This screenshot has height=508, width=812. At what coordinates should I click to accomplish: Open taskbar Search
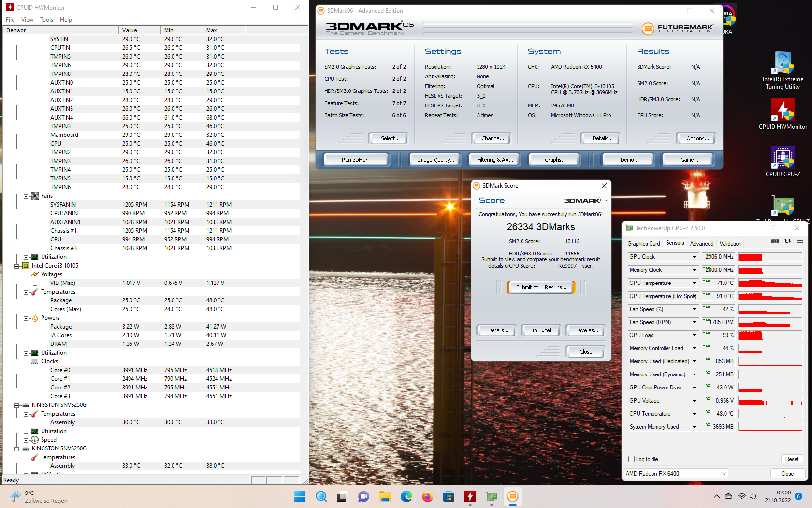tap(321, 496)
